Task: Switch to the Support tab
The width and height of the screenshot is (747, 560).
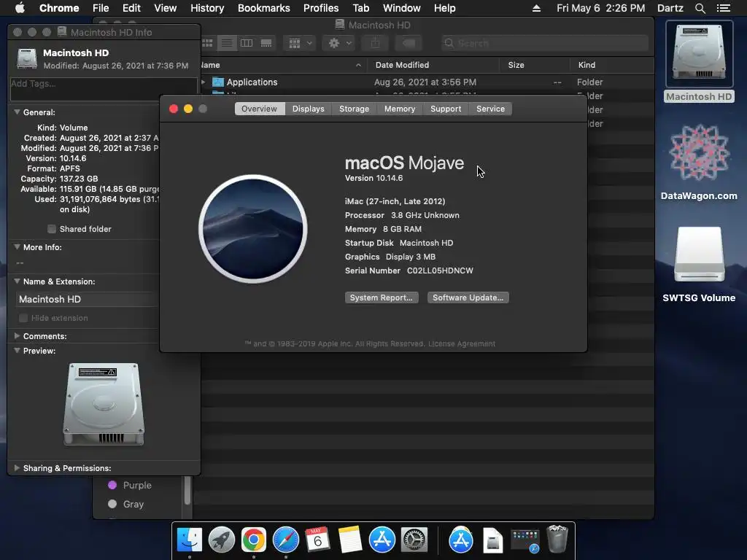Action: click(x=446, y=109)
